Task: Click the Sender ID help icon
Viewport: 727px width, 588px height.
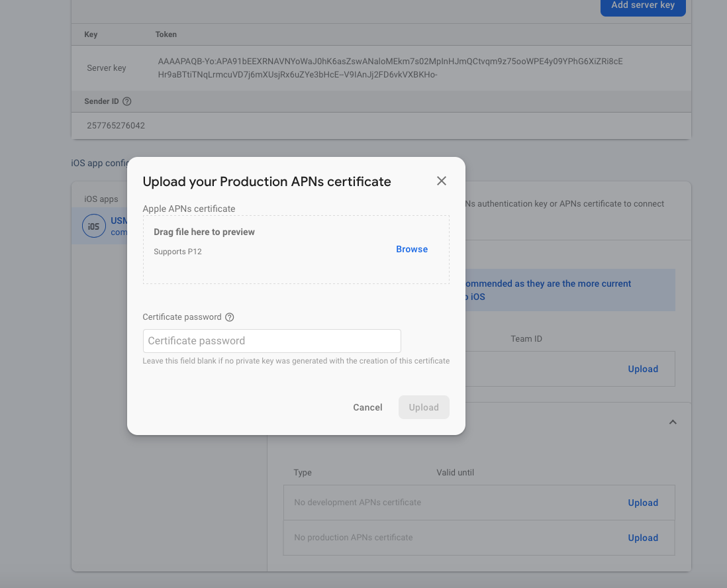Action: (x=127, y=101)
